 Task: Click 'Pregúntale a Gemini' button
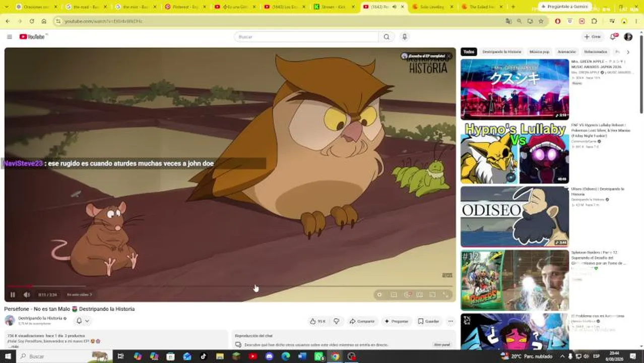point(566,7)
